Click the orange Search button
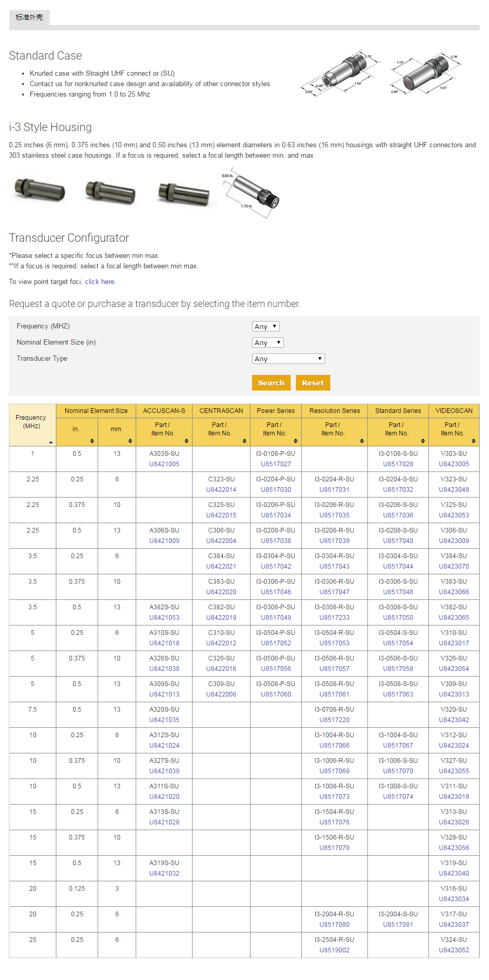The height and width of the screenshot is (980, 489). pos(271,383)
